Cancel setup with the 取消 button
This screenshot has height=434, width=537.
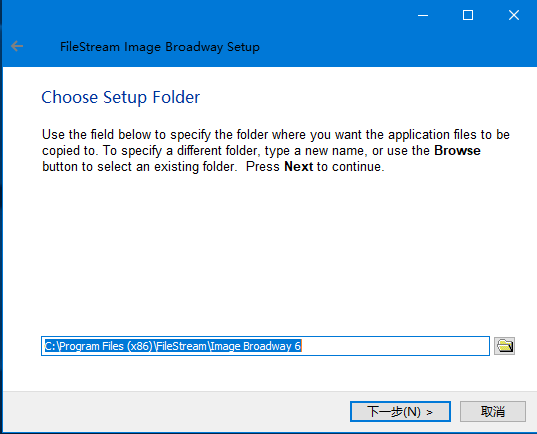click(492, 411)
